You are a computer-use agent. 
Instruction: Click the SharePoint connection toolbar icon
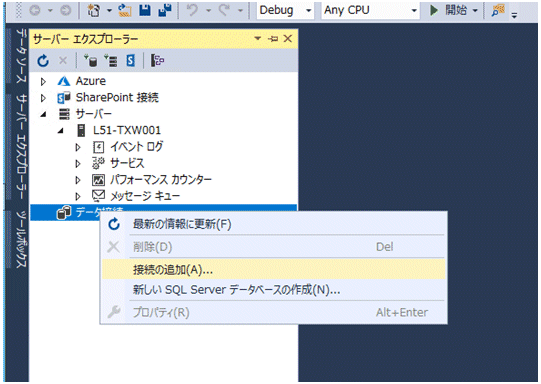(x=130, y=61)
